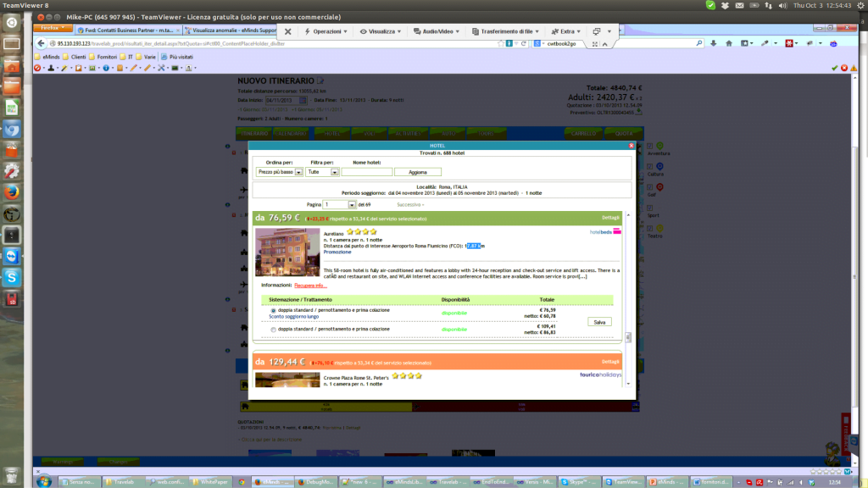The width and height of the screenshot is (868, 488).
Task: Click the Firefox back arrow button
Action: point(41,43)
